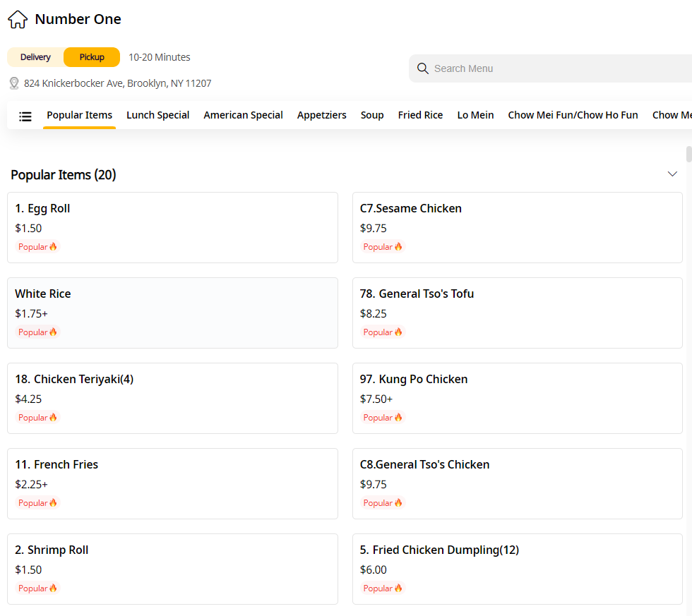Image resolution: width=692 pixels, height=616 pixels.
Task: Click the location pin icon
Action: coord(13,83)
